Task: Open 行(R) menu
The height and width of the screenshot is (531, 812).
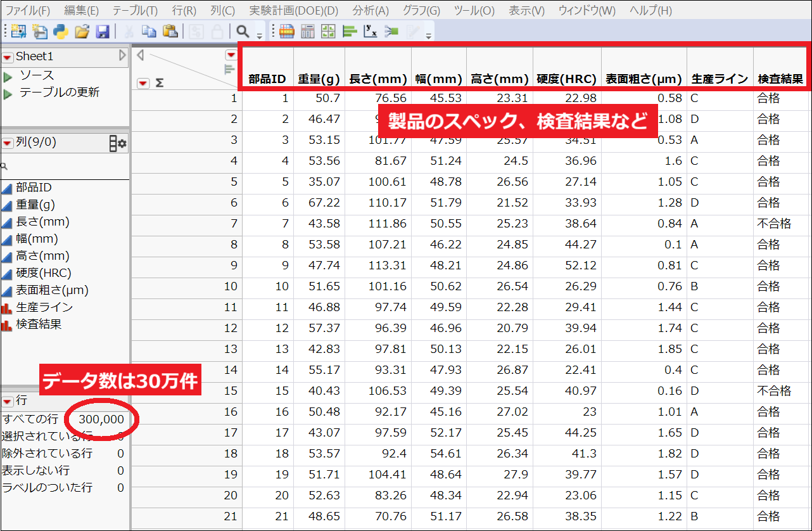Action: (184, 11)
